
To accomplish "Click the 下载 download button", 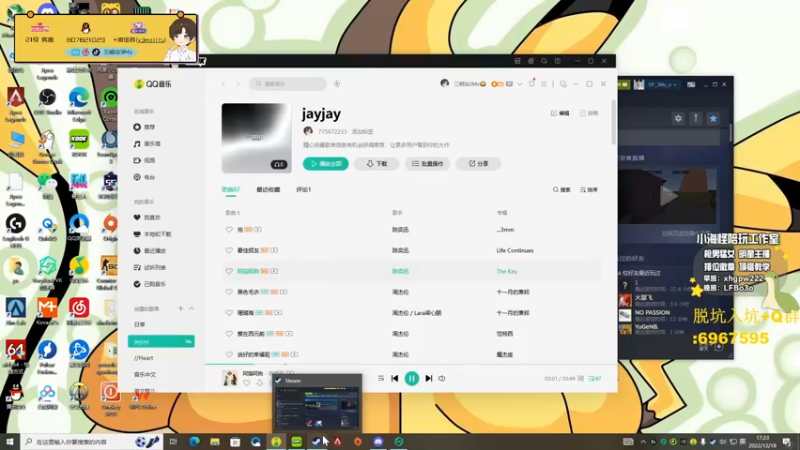I will click(377, 164).
